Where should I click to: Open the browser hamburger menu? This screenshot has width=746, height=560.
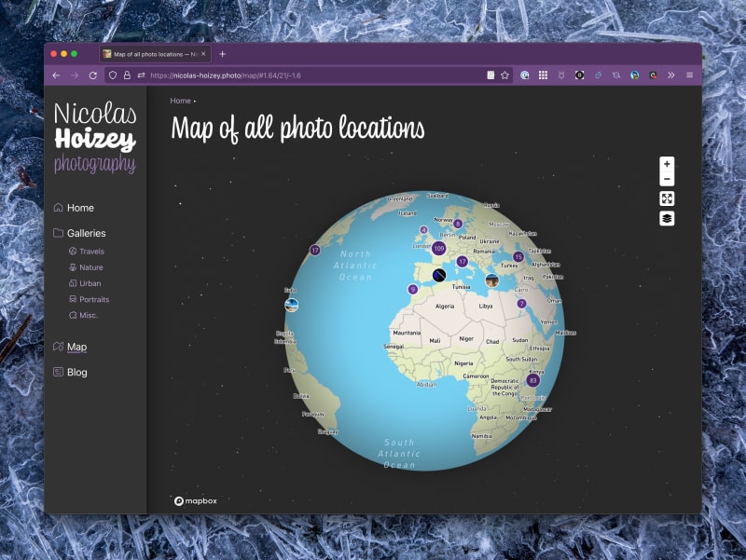689,75
